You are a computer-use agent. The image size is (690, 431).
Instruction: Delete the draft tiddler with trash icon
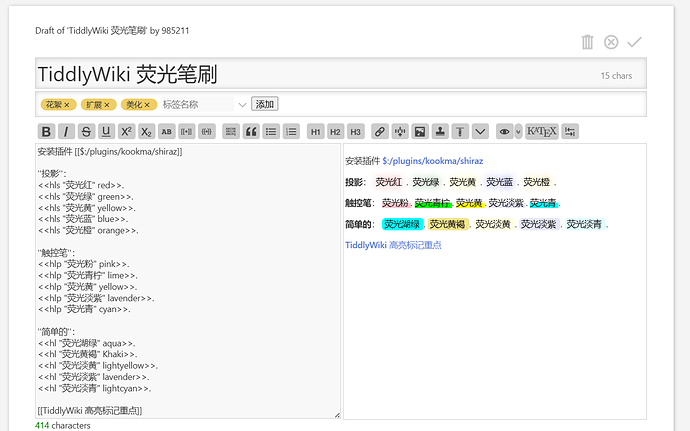[x=587, y=42]
